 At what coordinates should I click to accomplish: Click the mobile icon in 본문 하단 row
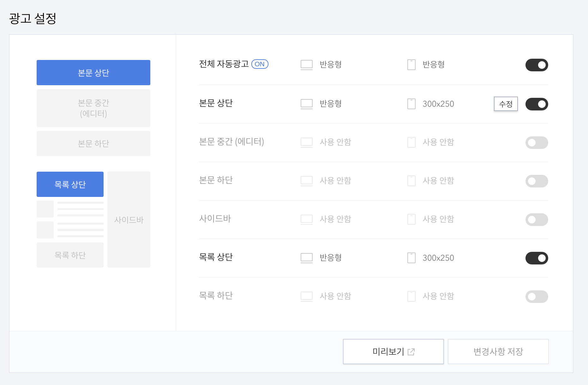coord(411,181)
